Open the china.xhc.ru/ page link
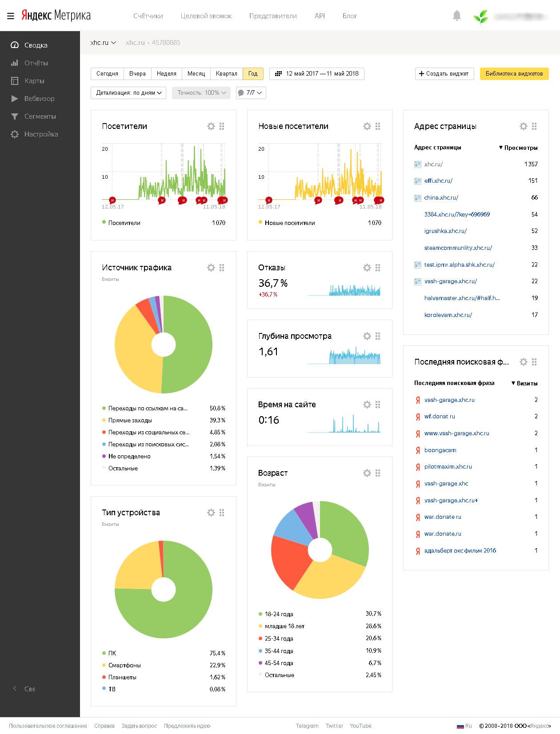 click(441, 198)
